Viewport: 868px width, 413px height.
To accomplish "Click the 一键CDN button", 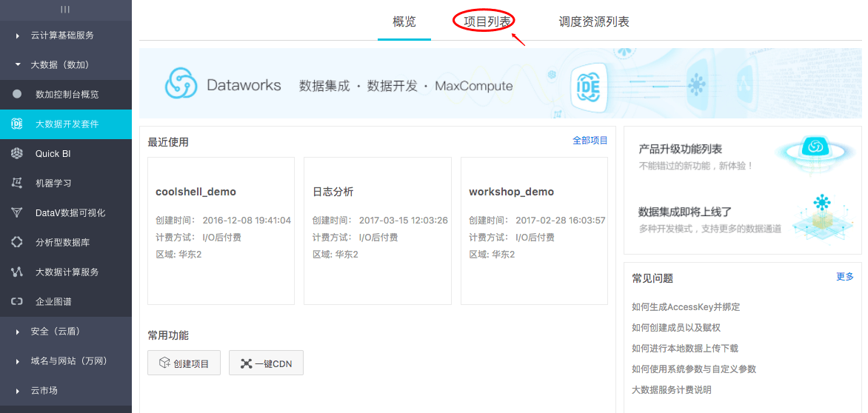I will pos(267,363).
